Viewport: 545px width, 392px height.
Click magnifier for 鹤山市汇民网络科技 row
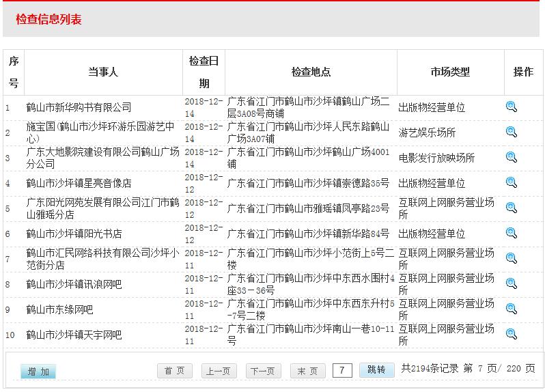tap(511, 258)
